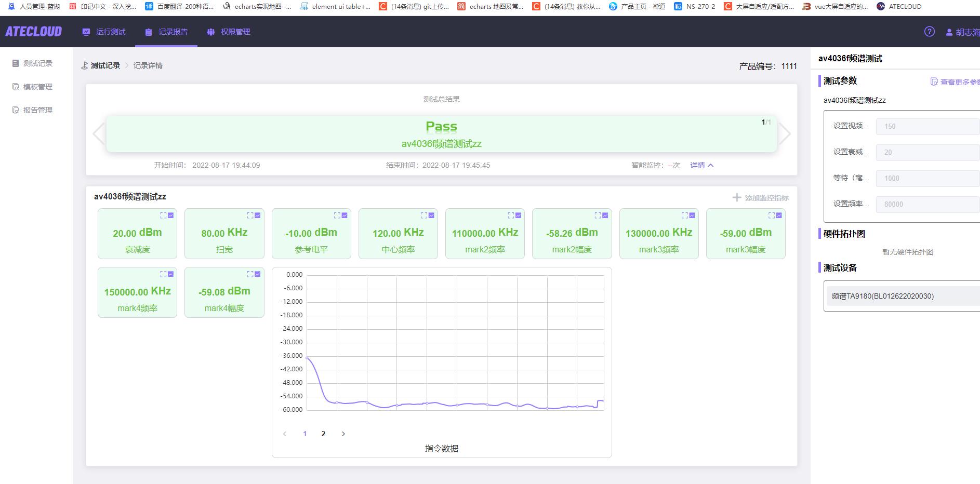Click the next-page arrow under the chart

343,433
